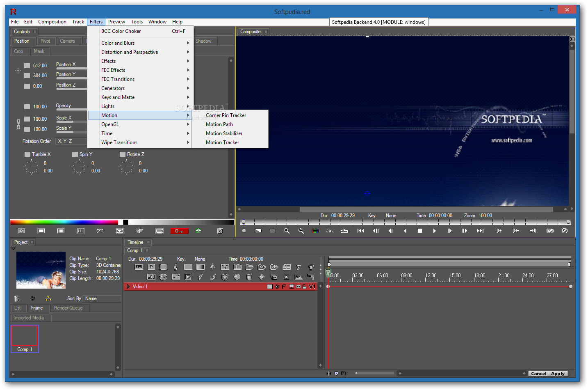588x390 pixels.
Task: Click the bar chart icon in timeline
Action: click(x=151, y=277)
